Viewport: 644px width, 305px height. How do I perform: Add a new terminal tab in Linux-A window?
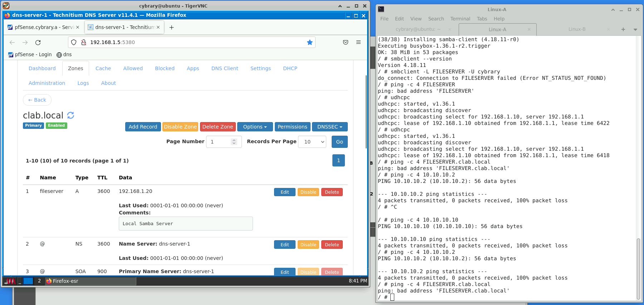pyautogui.click(x=623, y=29)
